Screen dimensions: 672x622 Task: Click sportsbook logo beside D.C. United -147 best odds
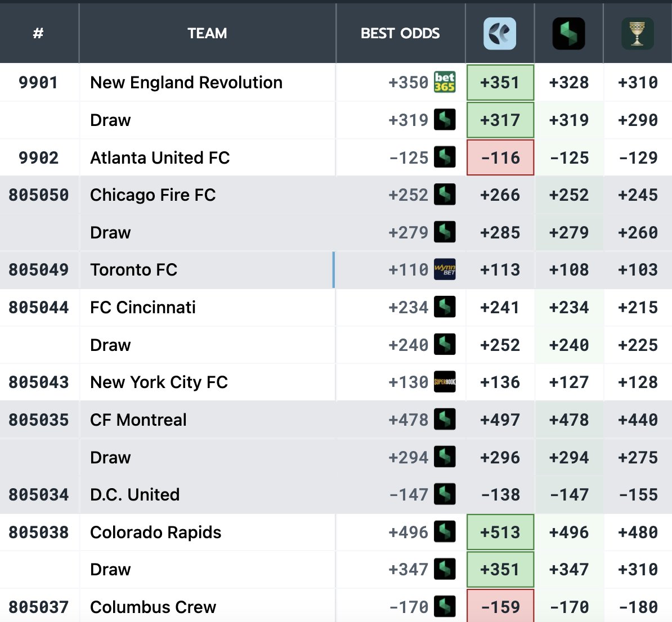click(445, 494)
